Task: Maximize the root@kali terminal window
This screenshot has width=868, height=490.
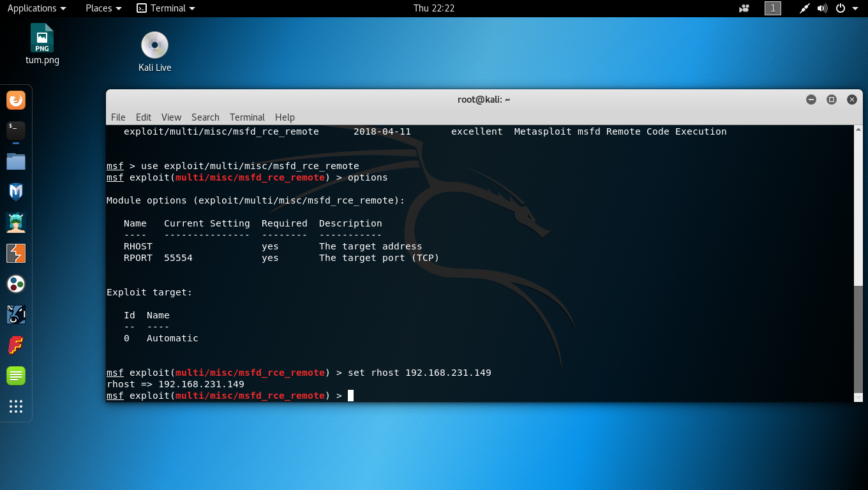Action: click(x=832, y=100)
